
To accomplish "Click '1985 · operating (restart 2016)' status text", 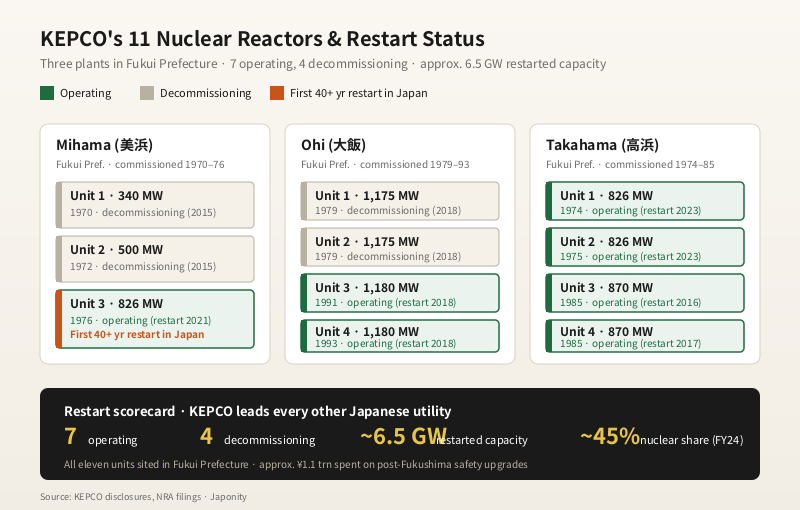I will click(x=631, y=302).
